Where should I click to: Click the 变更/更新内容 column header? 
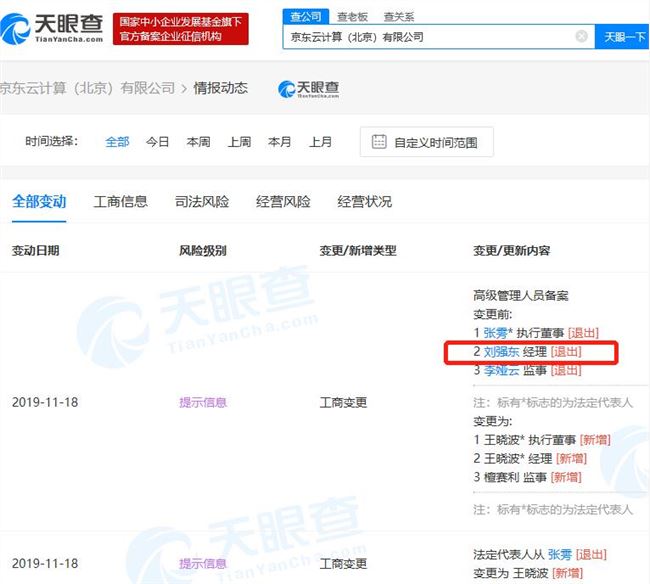(x=512, y=250)
